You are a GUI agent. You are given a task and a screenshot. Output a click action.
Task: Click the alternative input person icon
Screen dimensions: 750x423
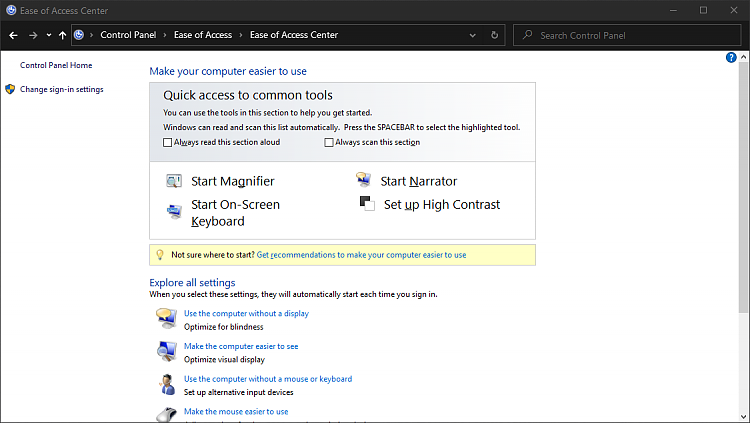[x=167, y=384]
